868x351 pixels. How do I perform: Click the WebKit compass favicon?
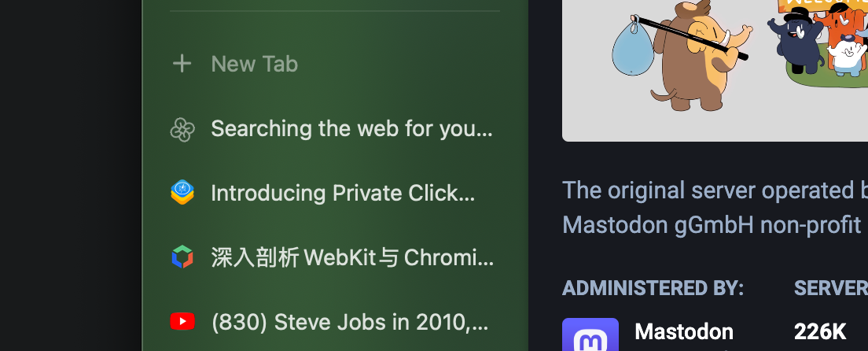tap(182, 193)
